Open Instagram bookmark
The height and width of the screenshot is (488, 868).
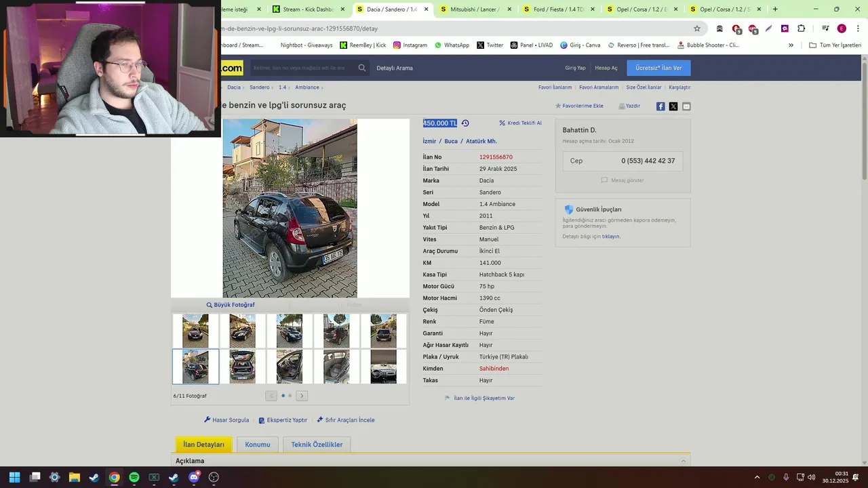tap(410, 45)
